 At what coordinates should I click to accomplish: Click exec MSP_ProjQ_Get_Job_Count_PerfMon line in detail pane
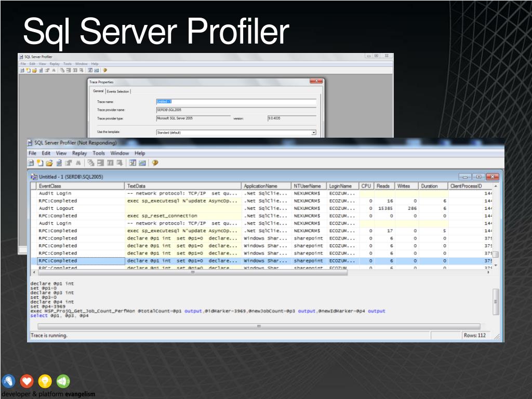tap(208, 311)
